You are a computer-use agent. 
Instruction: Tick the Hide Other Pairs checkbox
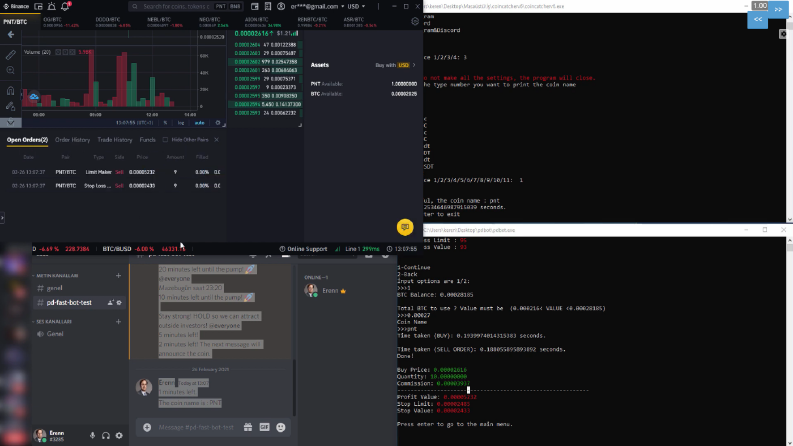[165, 140]
